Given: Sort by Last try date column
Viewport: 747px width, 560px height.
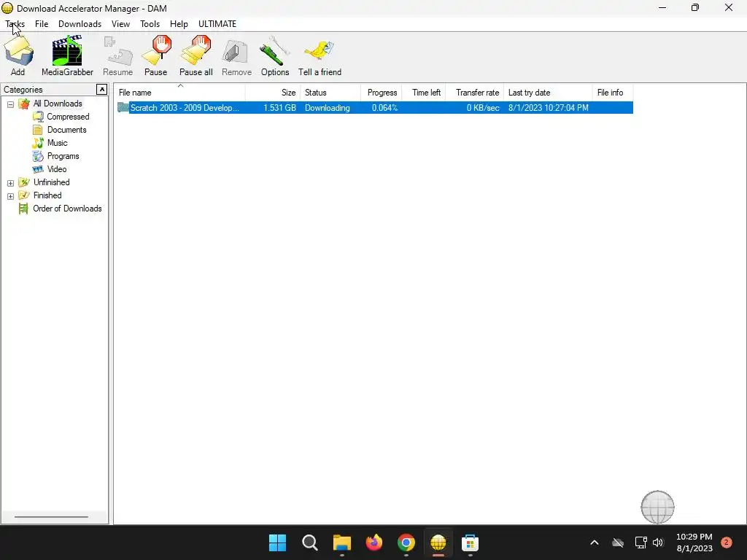Looking at the screenshot, I should pyautogui.click(x=548, y=93).
